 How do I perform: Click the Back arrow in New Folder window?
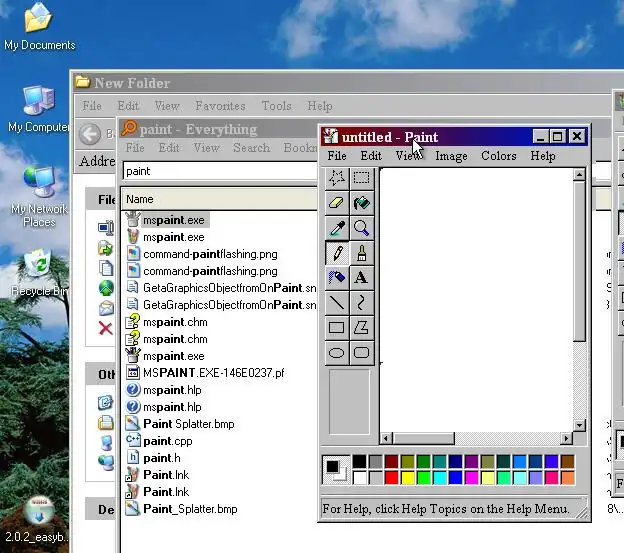point(90,134)
